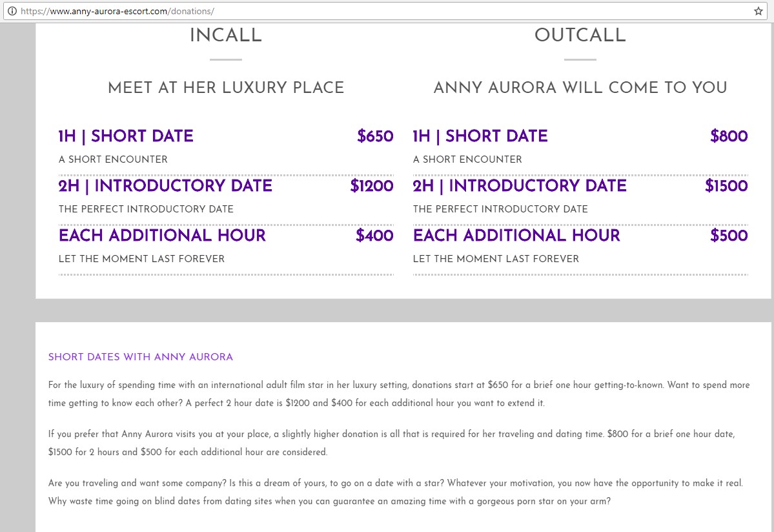
Task: Bookmark this page with the star icon
Action: pos(759,11)
